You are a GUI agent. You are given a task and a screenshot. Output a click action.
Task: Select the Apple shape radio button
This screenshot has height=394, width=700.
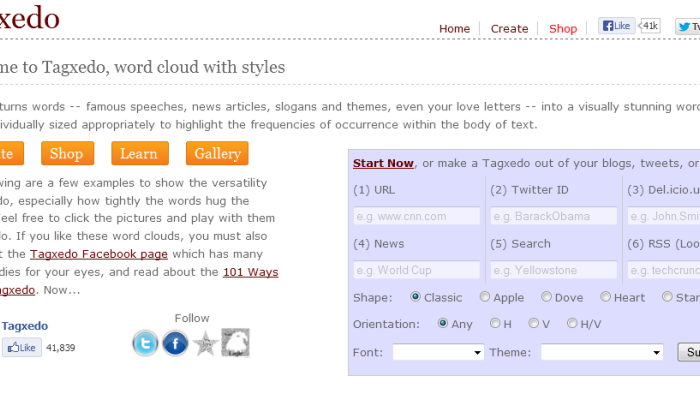click(484, 297)
